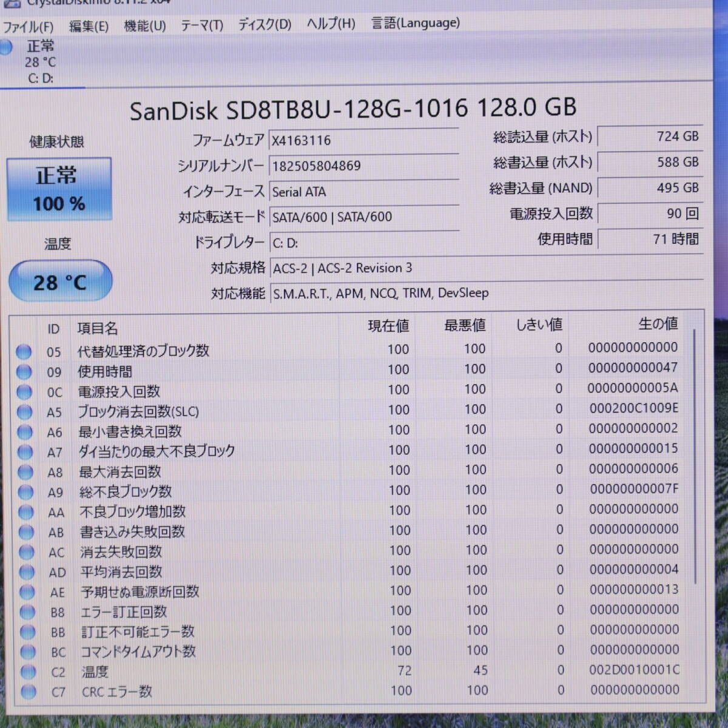728x728 pixels.
Task: Click the 生の値 column header
Action: (x=658, y=324)
